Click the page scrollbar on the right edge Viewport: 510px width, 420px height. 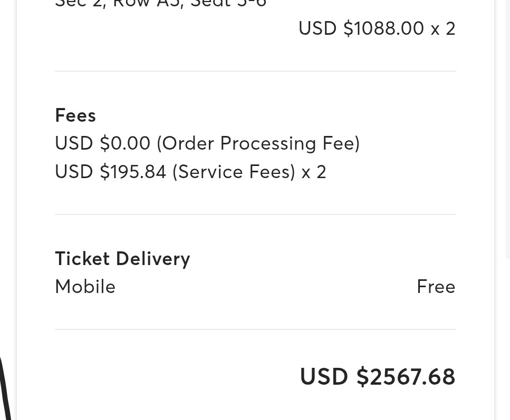tap(508, 130)
